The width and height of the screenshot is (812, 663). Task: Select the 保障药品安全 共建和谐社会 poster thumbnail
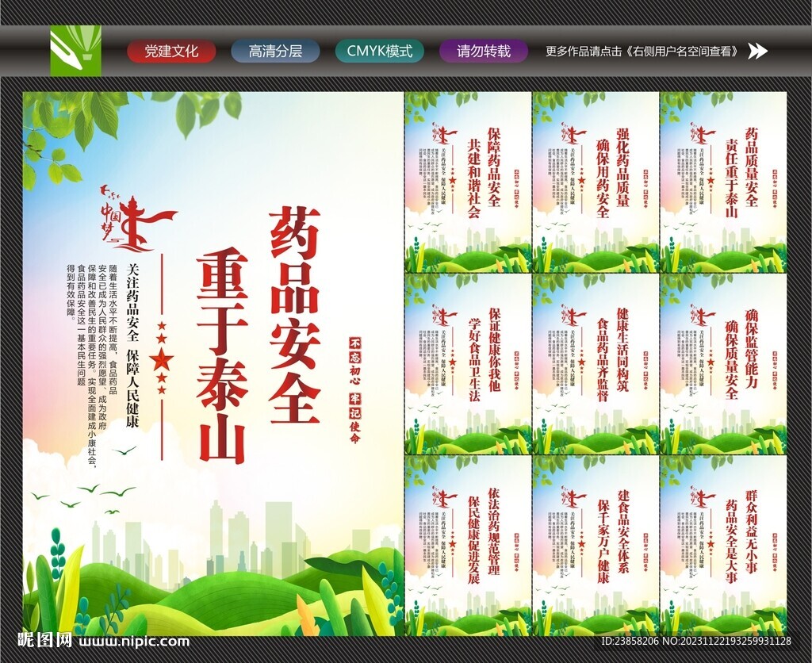468,182
